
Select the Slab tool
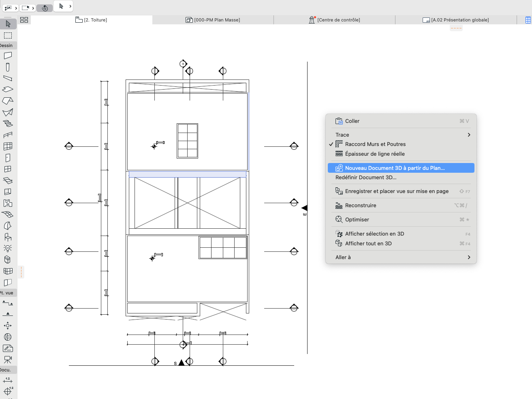point(8,89)
